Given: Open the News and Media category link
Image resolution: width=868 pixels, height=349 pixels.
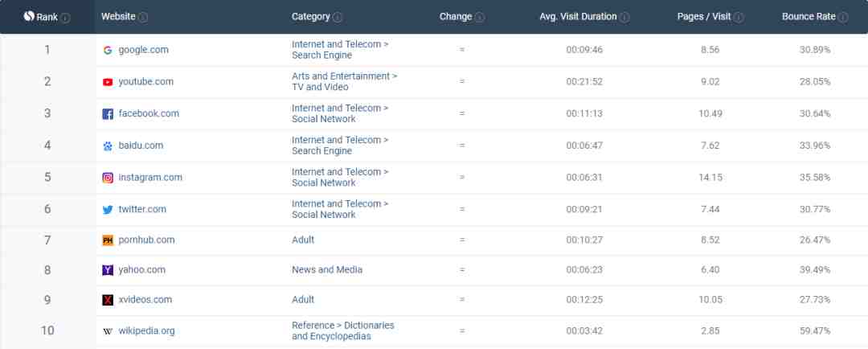Looking at the screenshot, I should click(327, 269).
